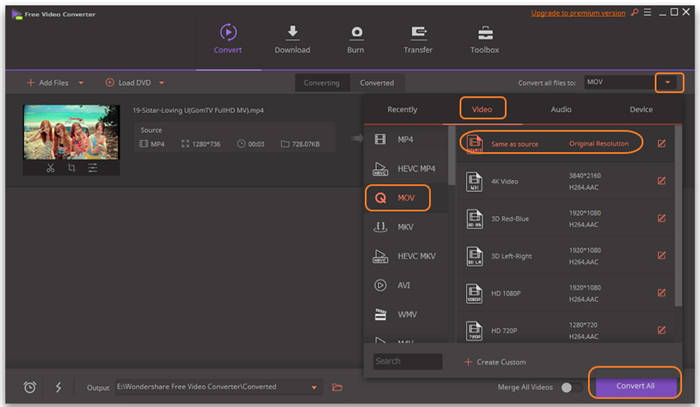The image size is (700, 407).
Task: Select the Device format tab
Action: click(x=641, y=109)
